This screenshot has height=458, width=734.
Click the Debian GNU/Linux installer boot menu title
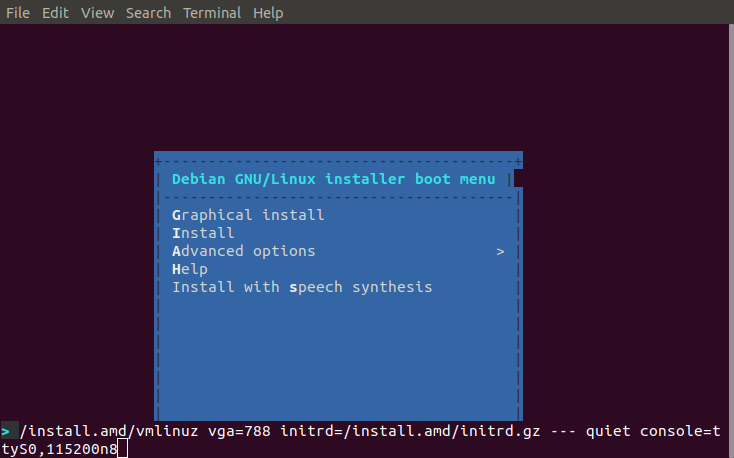click(x=333, y=179)
